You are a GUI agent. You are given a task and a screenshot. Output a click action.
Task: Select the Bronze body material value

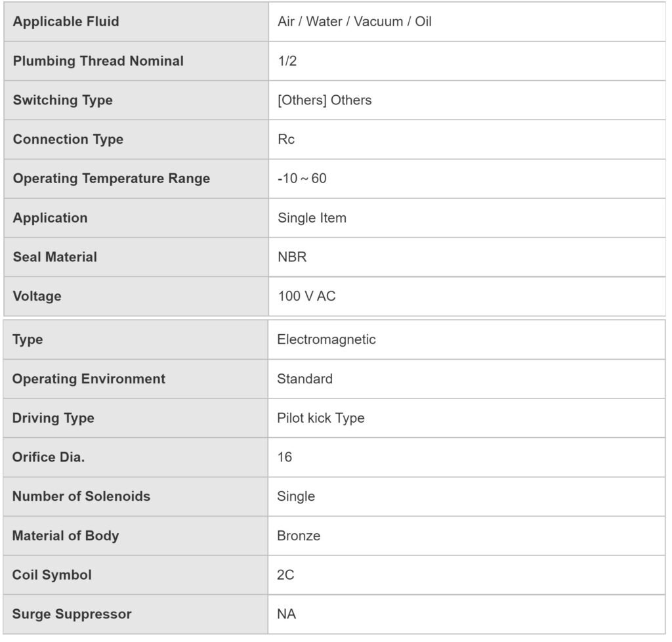click(299, 536)
